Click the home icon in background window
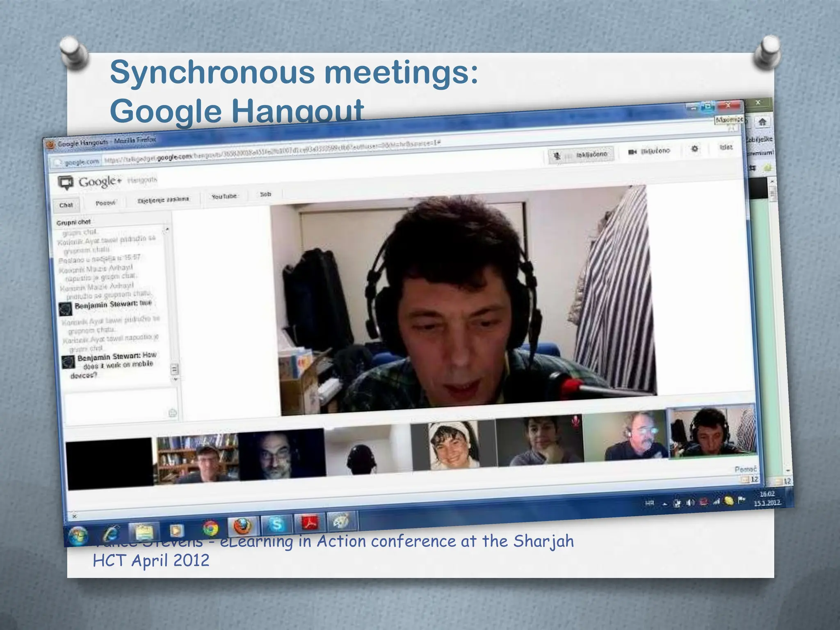Screen dimensions: 840x630 762,122
